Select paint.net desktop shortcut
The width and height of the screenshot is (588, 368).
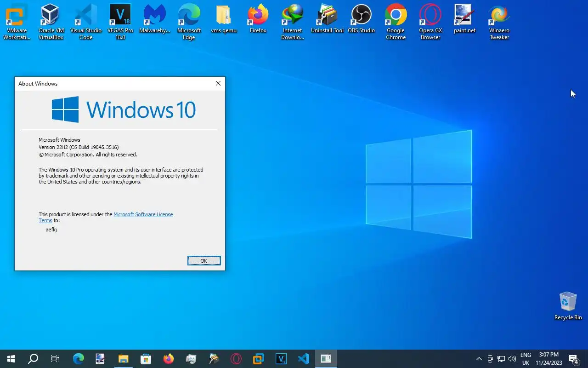click(464, 18)
